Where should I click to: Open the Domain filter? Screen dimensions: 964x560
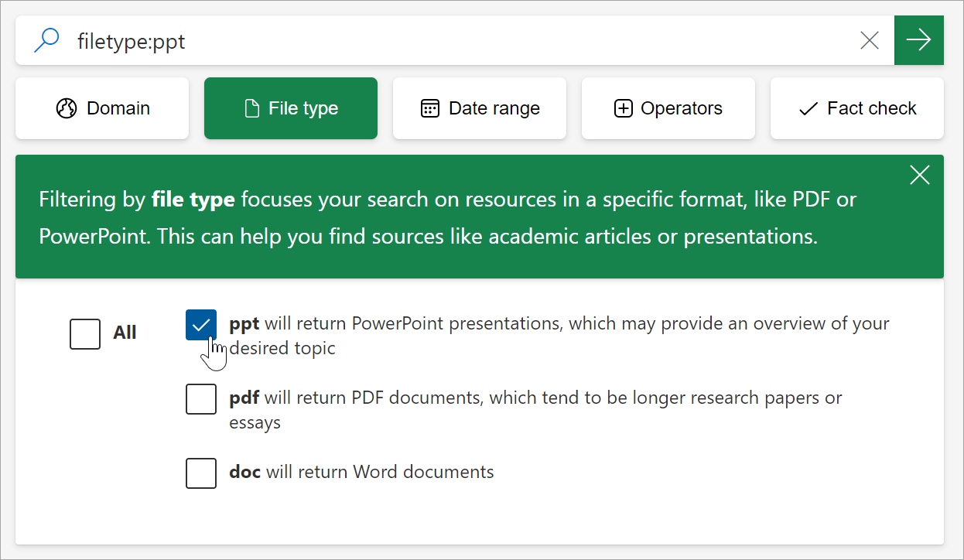[x=101, y=108]
